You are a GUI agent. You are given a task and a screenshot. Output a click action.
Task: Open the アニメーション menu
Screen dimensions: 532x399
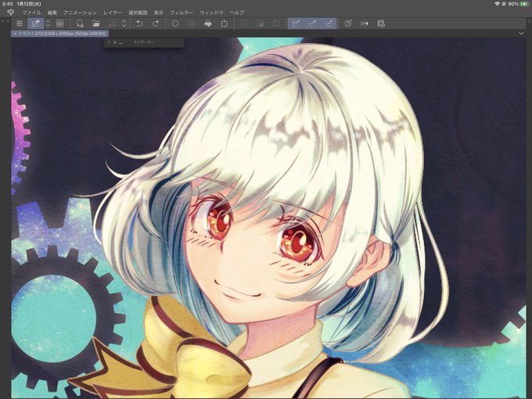80,13
